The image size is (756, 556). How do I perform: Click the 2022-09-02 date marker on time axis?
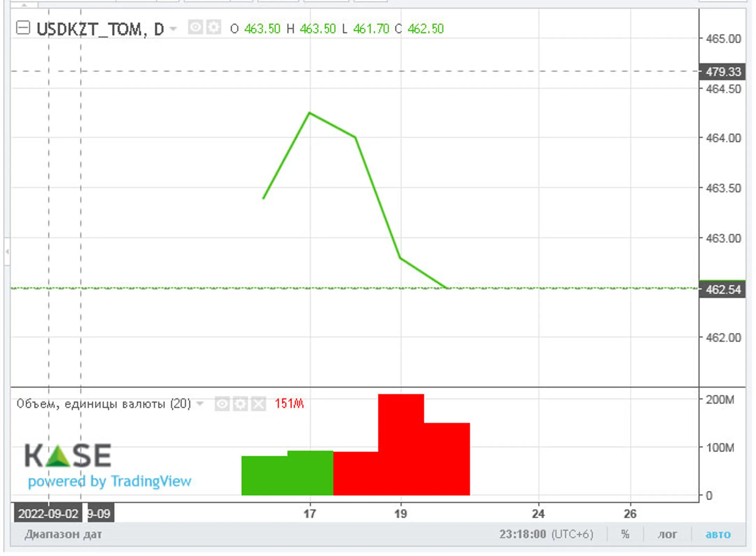point(48,514)
